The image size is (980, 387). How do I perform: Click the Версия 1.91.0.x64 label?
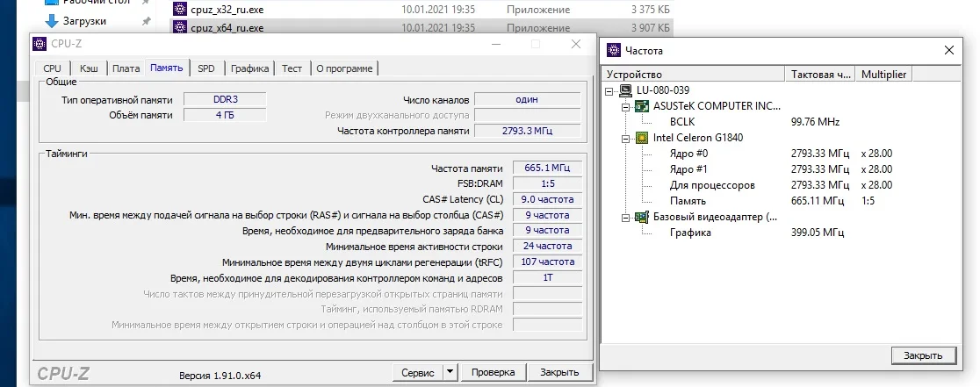click(220, 375)
